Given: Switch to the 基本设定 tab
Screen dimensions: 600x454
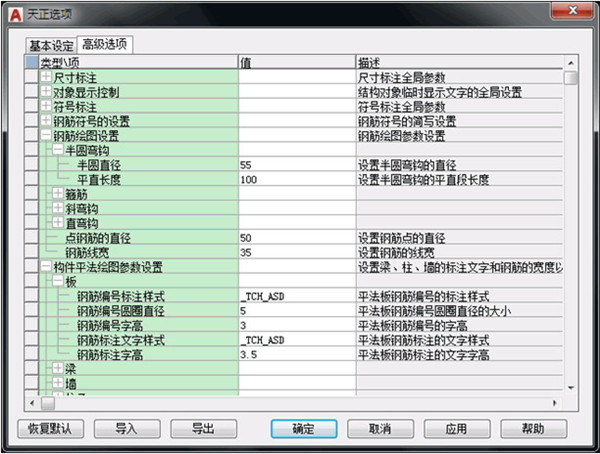Looking at the screenshot, I should [50, 45].
